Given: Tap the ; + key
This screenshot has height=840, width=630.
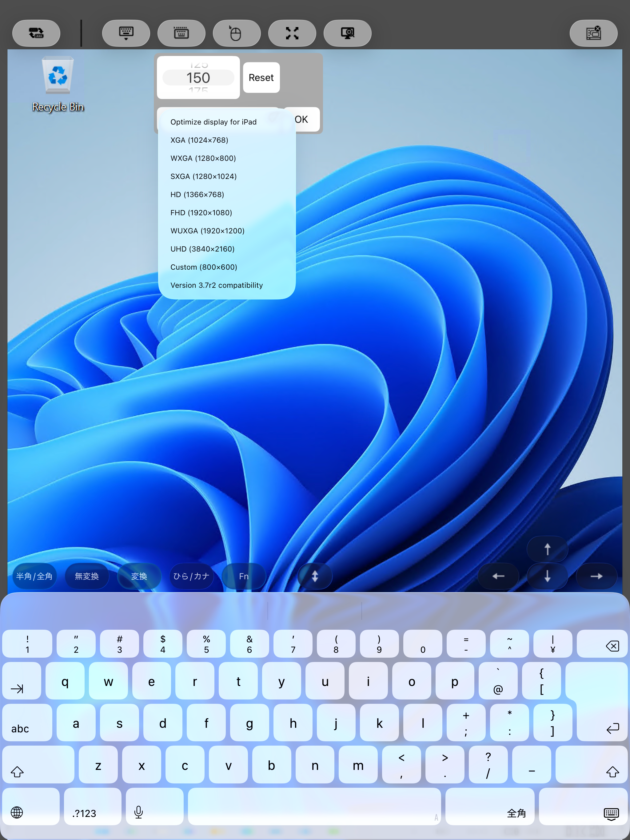Looking at the screenshot, I should [466, 723].
